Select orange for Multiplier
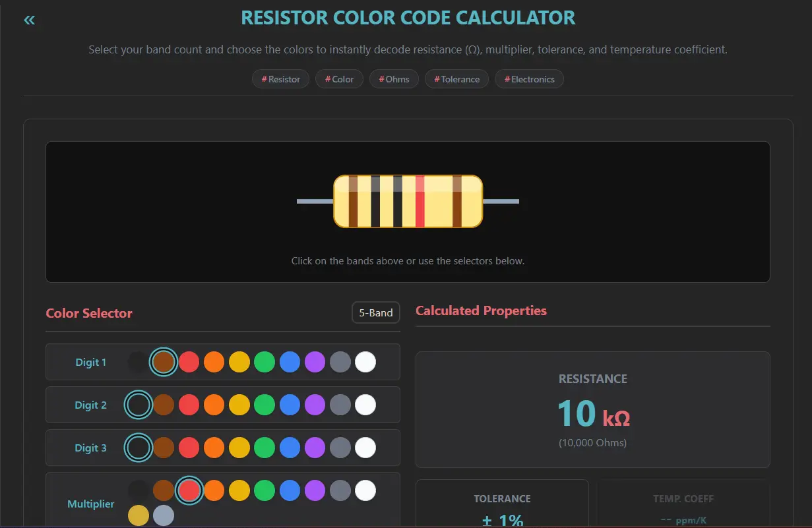This screenshot has width=812, height=528. pyautogui.click(x=214, y=490)
